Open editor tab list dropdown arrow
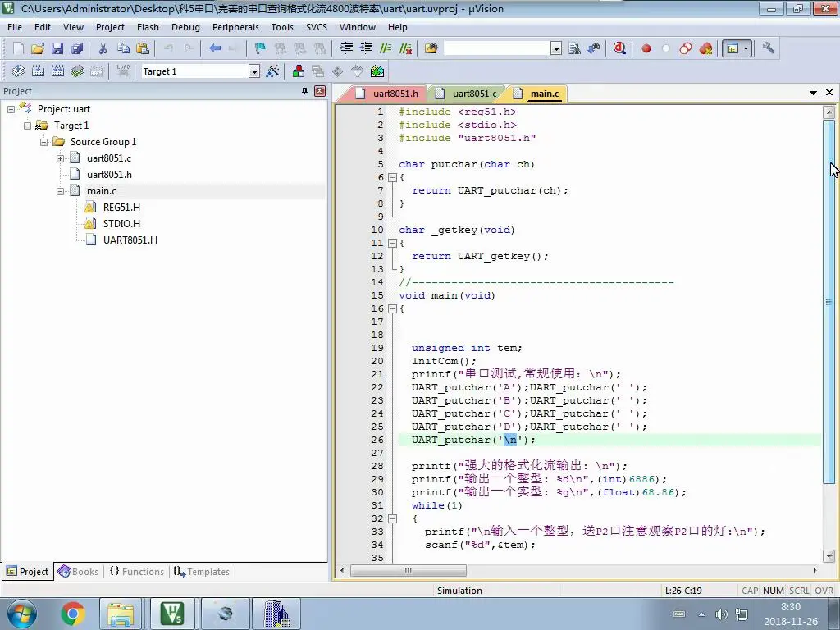840x630 pixels. [x=813, y=93]
